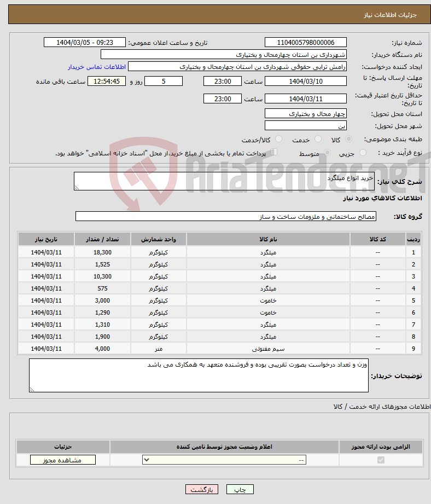Click the delivery province field چهار محال و بختیاری

tap(305, 113)
